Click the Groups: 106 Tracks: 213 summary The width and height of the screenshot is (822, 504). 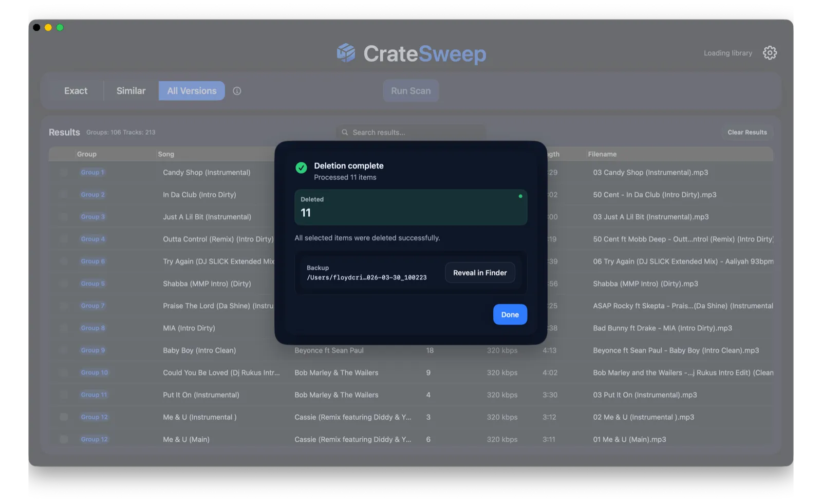coord(121,132)
